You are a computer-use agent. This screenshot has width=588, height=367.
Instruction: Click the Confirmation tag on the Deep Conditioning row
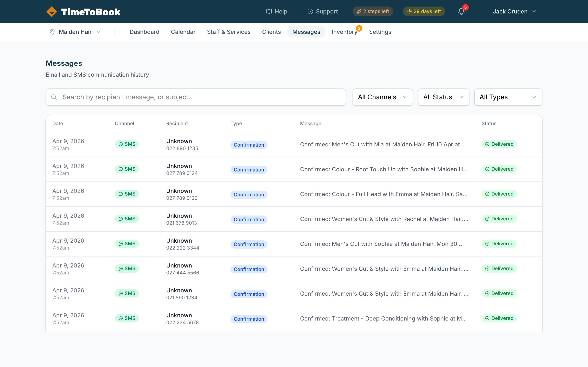[248, 319]
